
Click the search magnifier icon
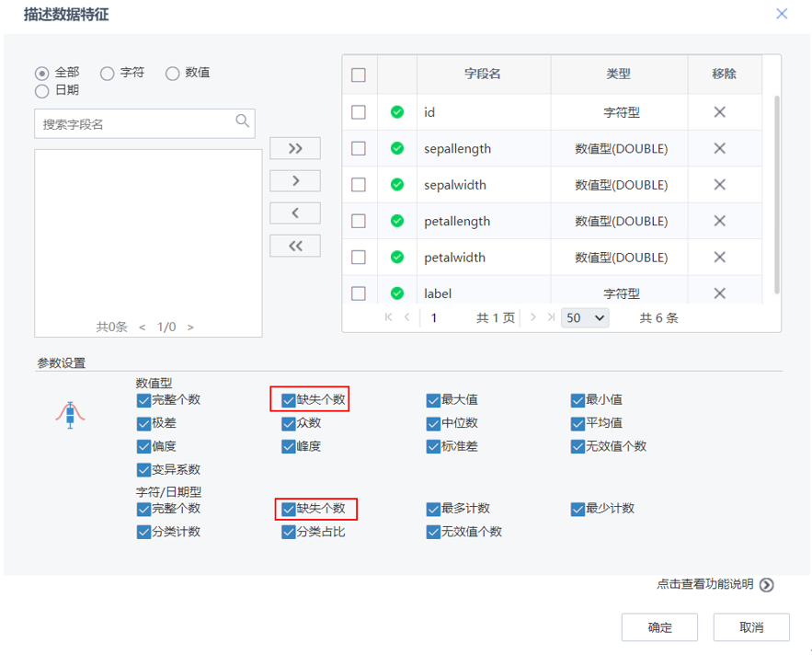[x=242, y=121]
